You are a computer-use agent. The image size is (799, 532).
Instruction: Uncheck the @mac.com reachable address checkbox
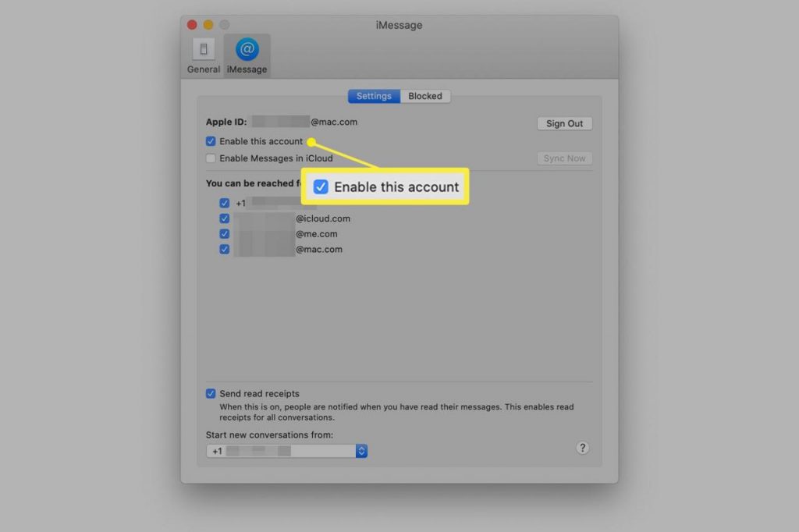[224, 249]
